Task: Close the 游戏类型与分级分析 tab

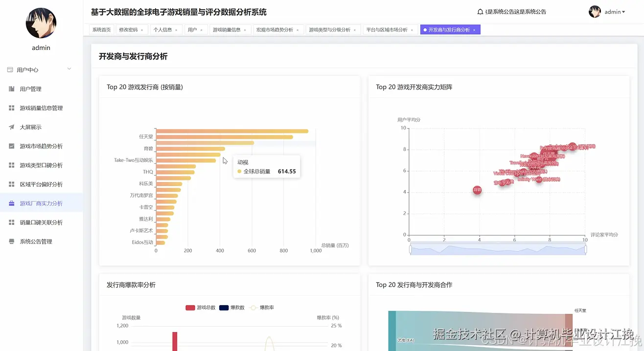Action: [x=355, y=30]
